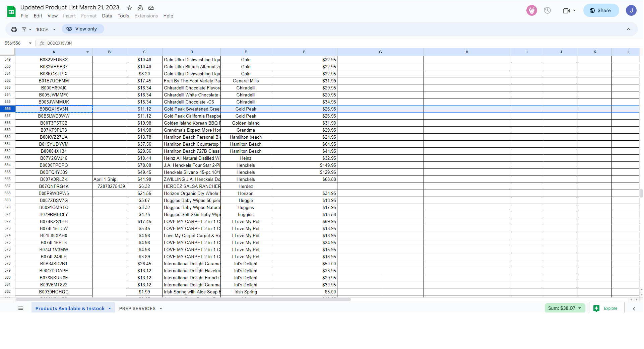
Task: Open the name box dropdown arrow
Action: tap(30, 43)
